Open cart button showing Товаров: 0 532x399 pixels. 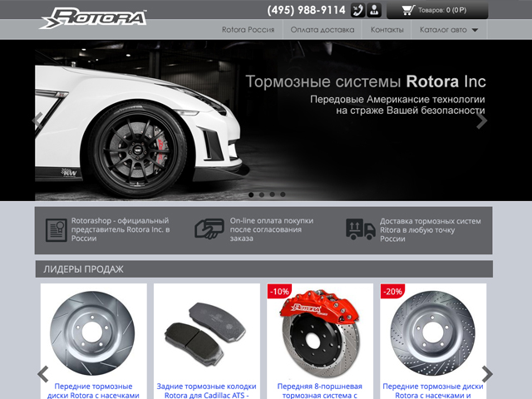[x=437, y=10]
